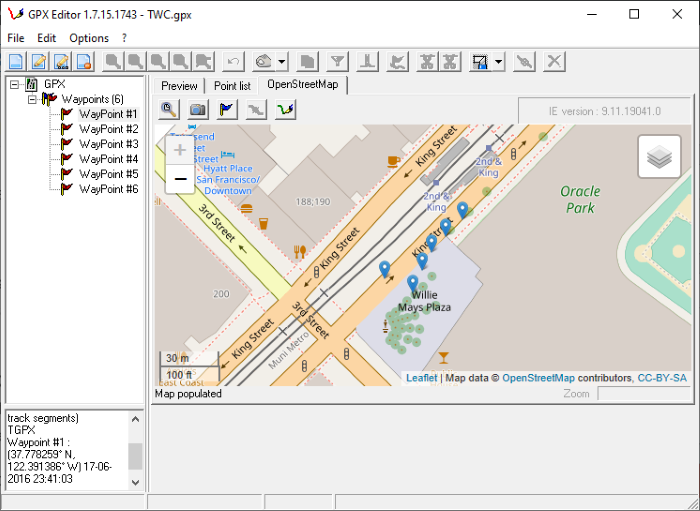Follow the Leaflet attribution link
The height and width of the screenshot is (511, 700).
tap(421, 378)
